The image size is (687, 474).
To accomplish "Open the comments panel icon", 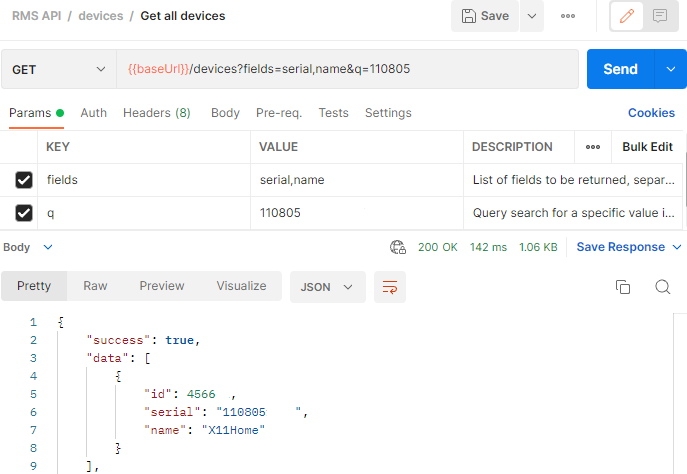I will tap(660, 16).
